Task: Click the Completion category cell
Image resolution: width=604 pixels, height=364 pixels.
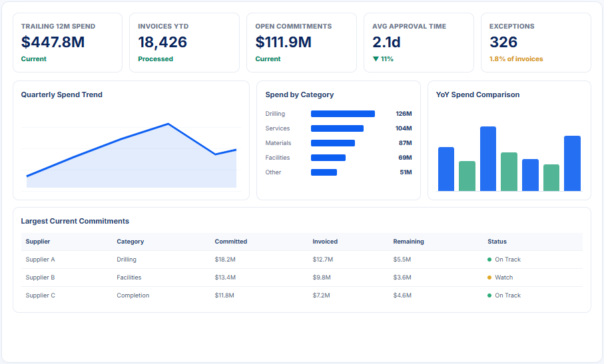Action: (133, 295)
